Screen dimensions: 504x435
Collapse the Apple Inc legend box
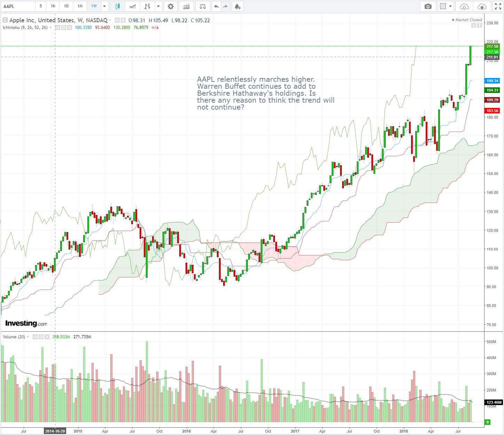5,20
